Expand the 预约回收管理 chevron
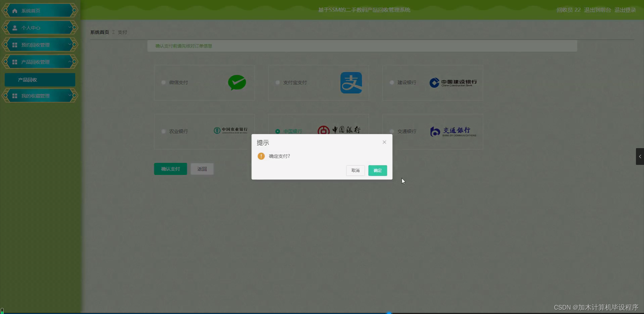 click(x=70, y=44)
